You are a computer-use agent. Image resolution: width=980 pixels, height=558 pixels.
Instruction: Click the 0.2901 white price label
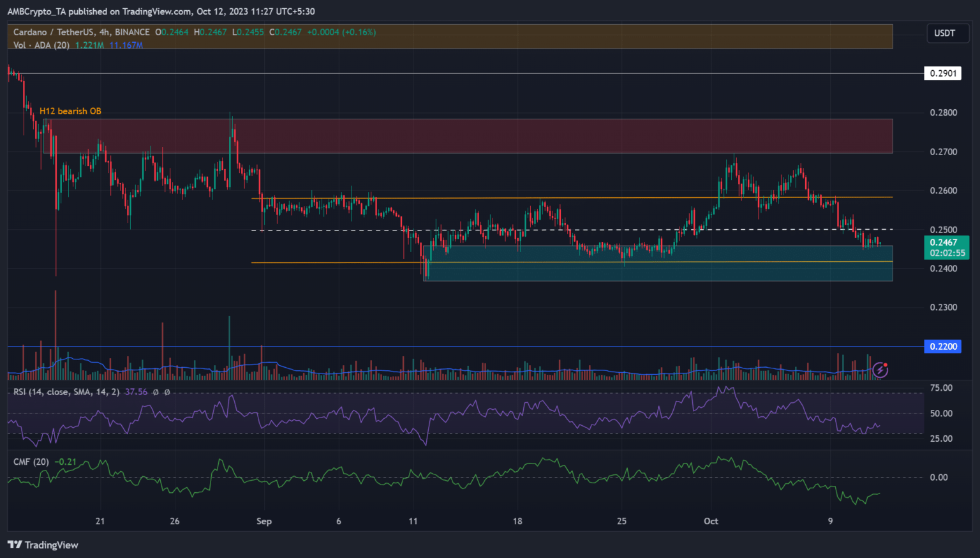(942, 73)
